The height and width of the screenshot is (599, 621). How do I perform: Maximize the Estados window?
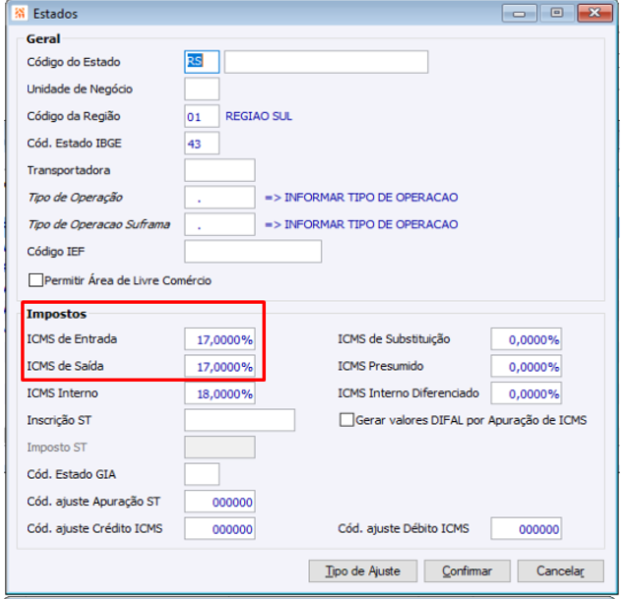(556, 13)
